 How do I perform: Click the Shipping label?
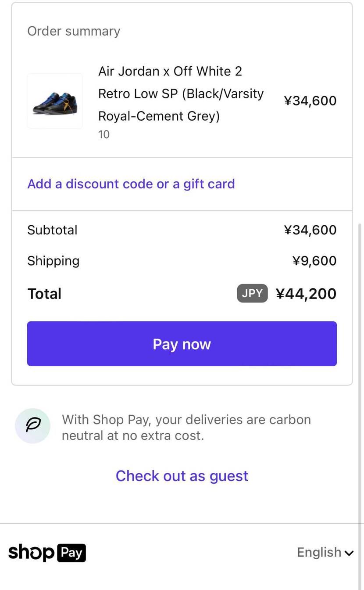coord(53,261)
